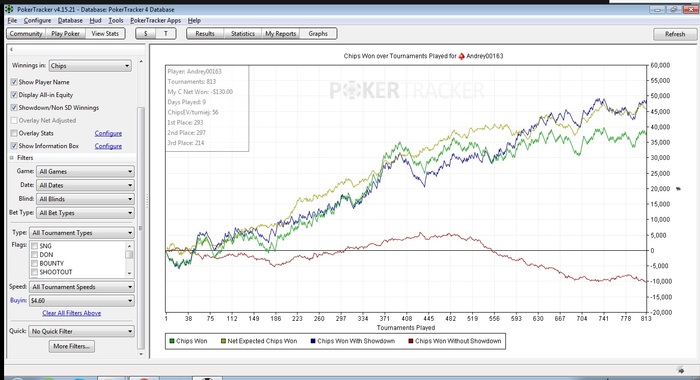The width and height of the screenshot is (700, 380).
Task: Uncheck Showdown/Non SD Winnings checkbox
Action: 14,108
